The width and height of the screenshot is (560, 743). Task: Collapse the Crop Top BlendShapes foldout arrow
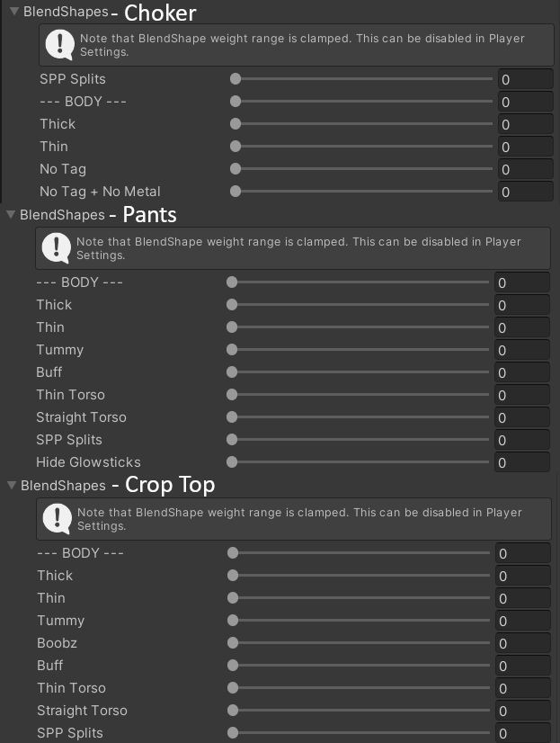tap(11, 486)
